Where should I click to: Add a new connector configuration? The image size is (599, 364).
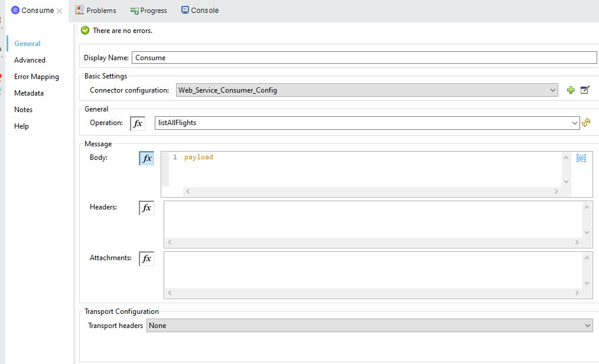pyautogui.click(x=571, y=90)
